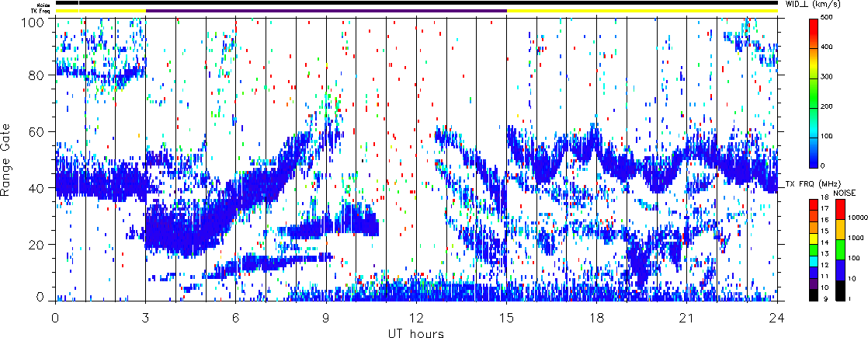Click the '24' tick on the UT hours axis
The height and width of the screenshot is (338, 868).
pos(777,318)
